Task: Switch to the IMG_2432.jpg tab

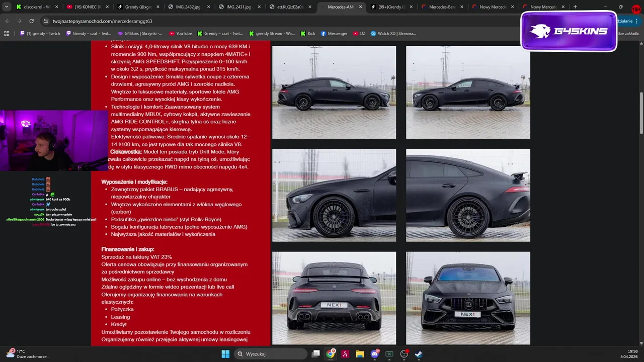Action: [189, 7]
